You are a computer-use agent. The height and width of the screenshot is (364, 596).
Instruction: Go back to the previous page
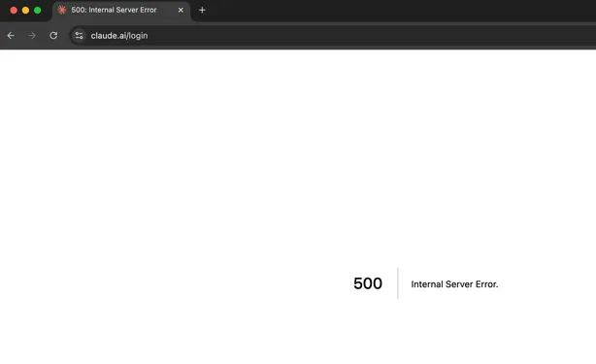point(11,35)
